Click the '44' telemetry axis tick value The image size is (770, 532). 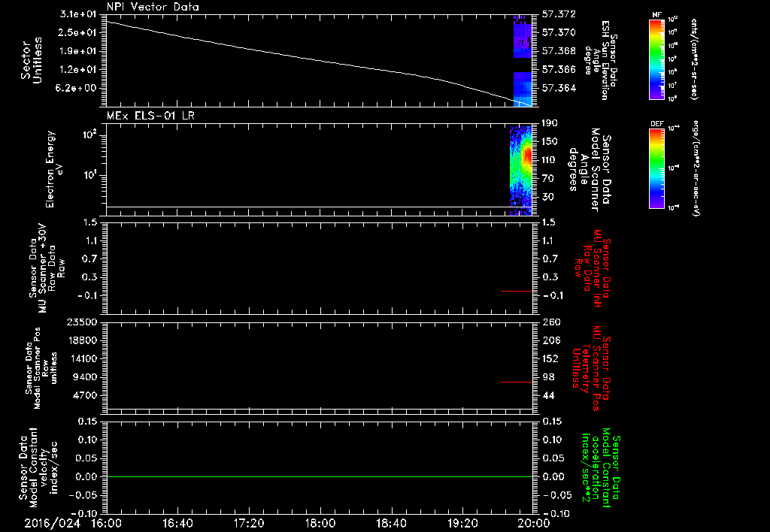click(548, 395)
